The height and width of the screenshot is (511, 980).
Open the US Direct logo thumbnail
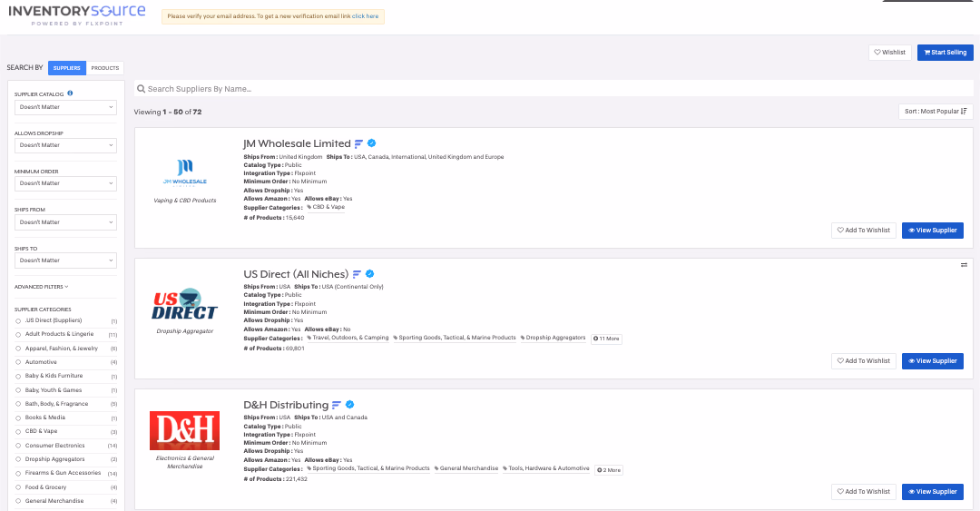coord(185,305)
